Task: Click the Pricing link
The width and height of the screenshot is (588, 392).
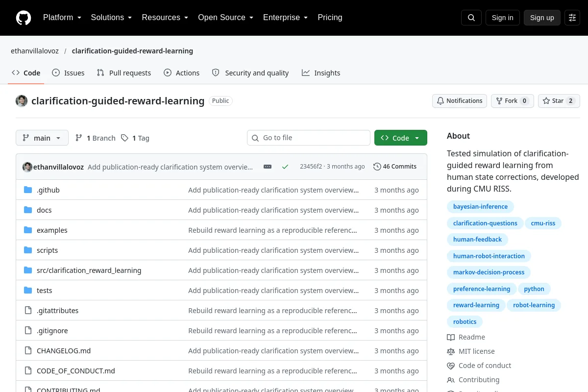Action: [330, 18]
